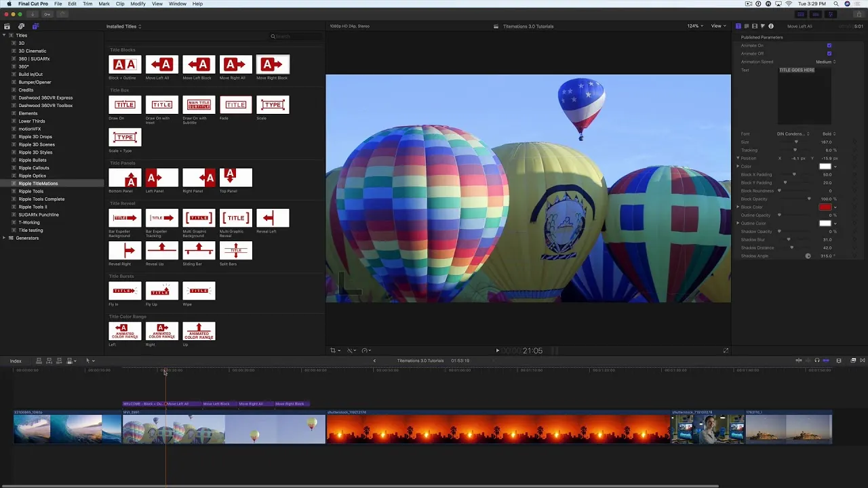868x488 pixels.
Task: Uncheck the Animate On checkbox
Action: point(829,45)
